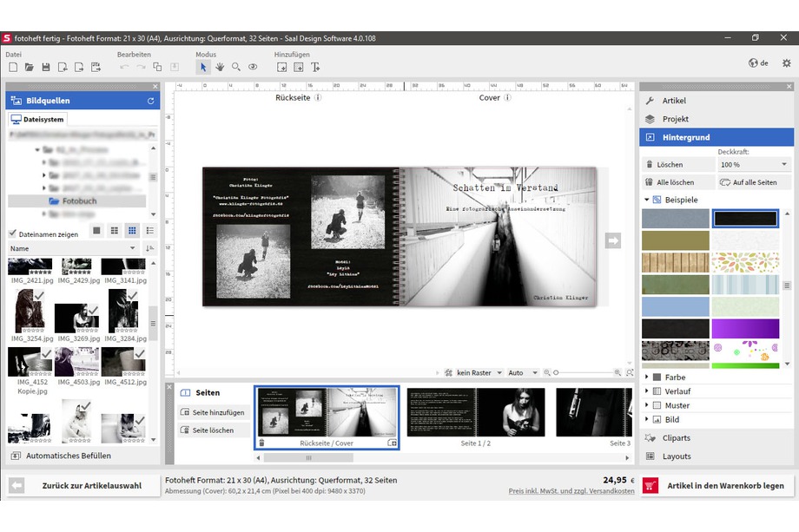799x532 pixels.
Task: Switch to list view for image files
Action: tap(150, 231)
